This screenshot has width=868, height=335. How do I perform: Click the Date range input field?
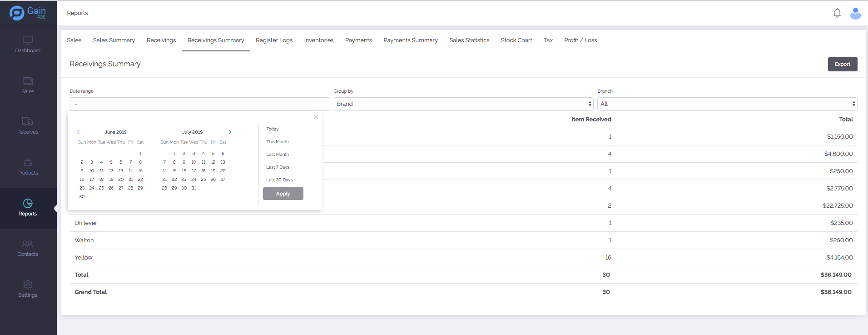click(x=200, y=104)
